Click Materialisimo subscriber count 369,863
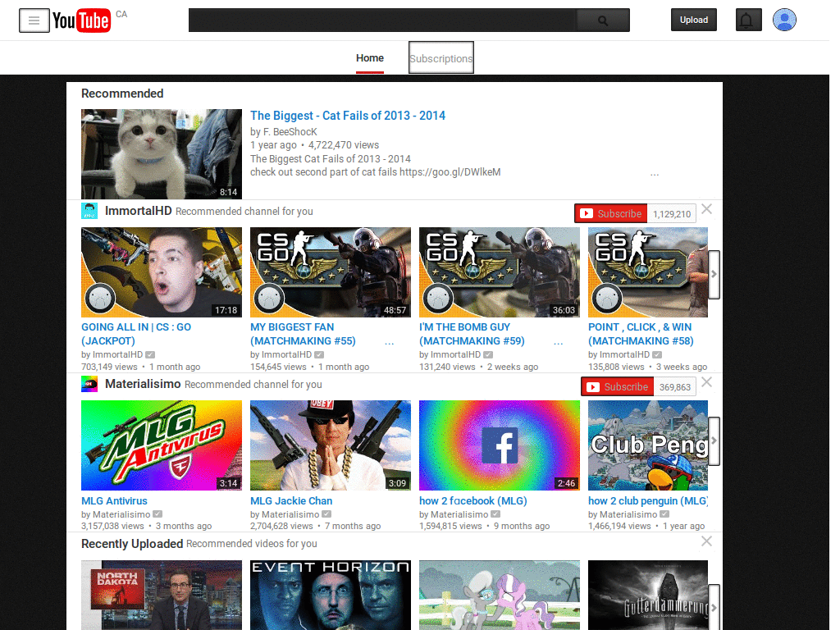 pyautogui.click(x=675, y=387)
